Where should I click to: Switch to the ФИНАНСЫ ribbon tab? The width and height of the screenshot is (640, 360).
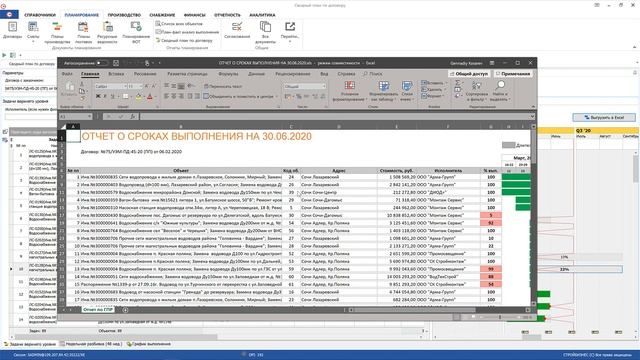pos(195,15)
